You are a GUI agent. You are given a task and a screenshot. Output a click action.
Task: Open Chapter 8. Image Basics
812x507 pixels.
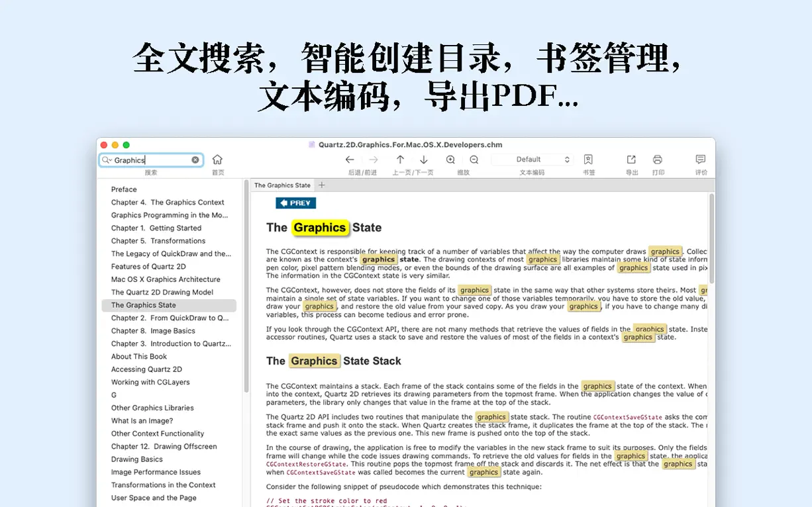coord(153,331)
